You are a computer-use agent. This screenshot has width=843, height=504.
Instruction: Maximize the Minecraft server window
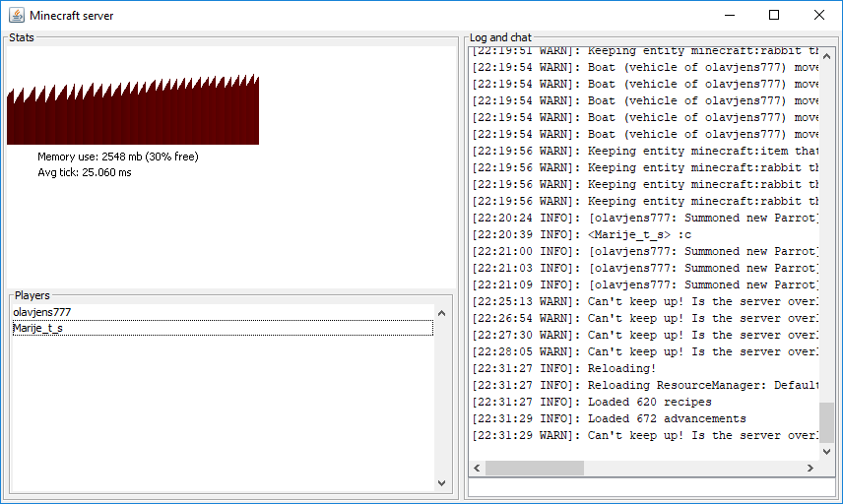774,15
